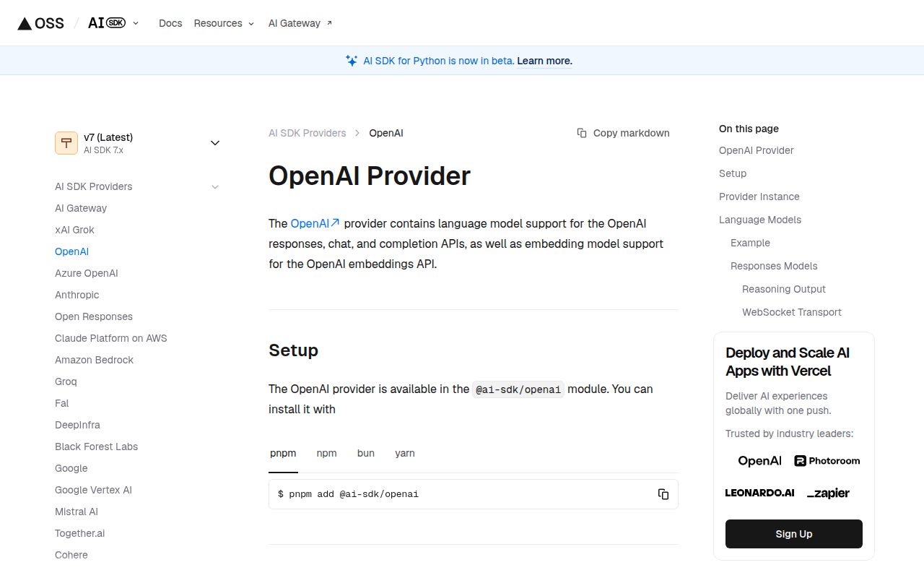Jump to Provider Instance section

[759, 197]
